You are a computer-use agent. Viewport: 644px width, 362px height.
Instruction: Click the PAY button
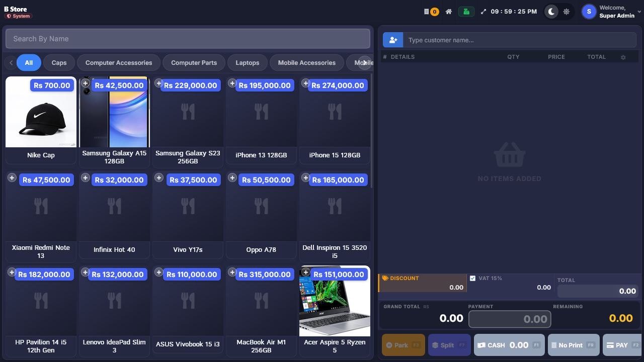(x=622, y=345)
